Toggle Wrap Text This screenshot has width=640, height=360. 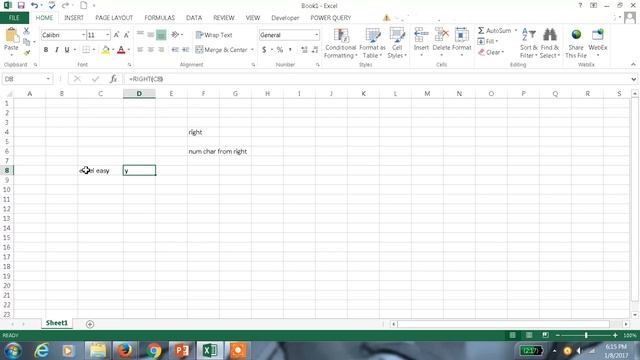tap(214, 35)
